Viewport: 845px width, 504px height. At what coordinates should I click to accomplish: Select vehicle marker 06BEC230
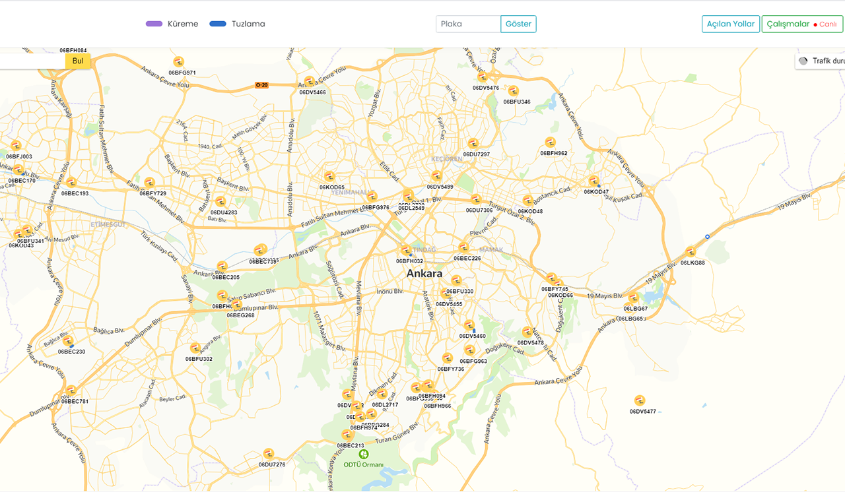(68, 341)
